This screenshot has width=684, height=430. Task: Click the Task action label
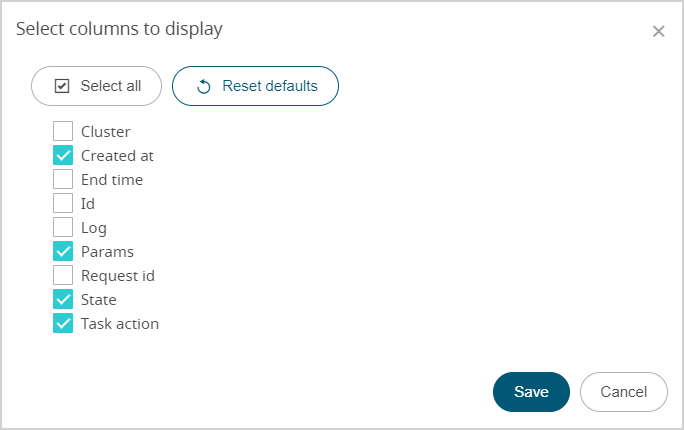[x=120, y=323]
